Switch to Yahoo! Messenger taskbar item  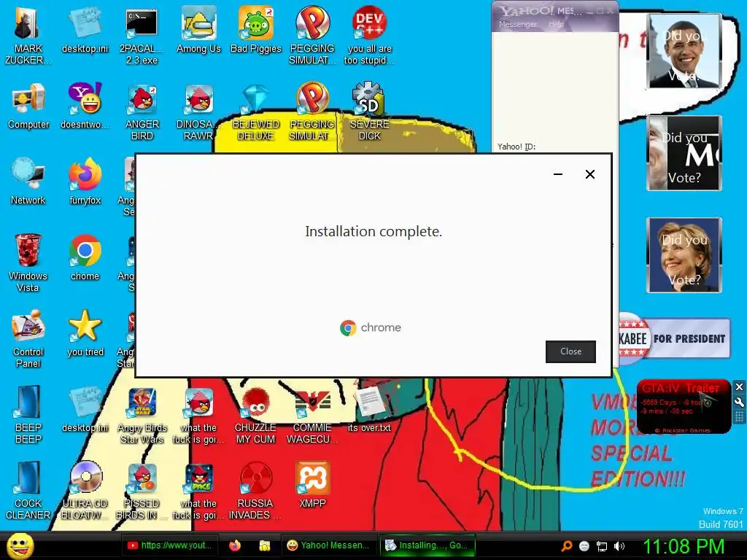click(x=329, y=545)
